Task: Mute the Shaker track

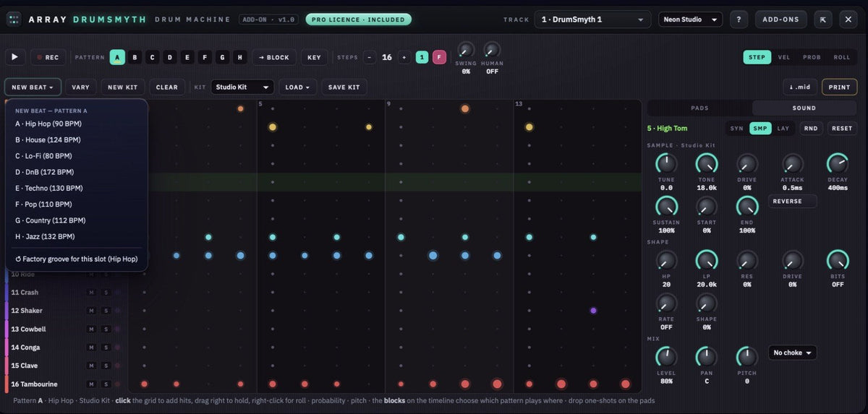Action: coord(92,311)
